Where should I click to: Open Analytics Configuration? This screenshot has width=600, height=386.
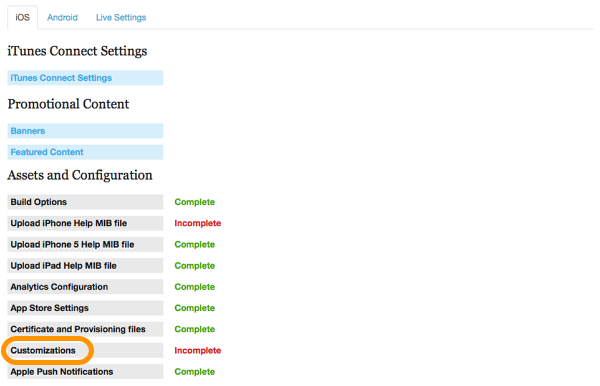click(x=85, y=287)
